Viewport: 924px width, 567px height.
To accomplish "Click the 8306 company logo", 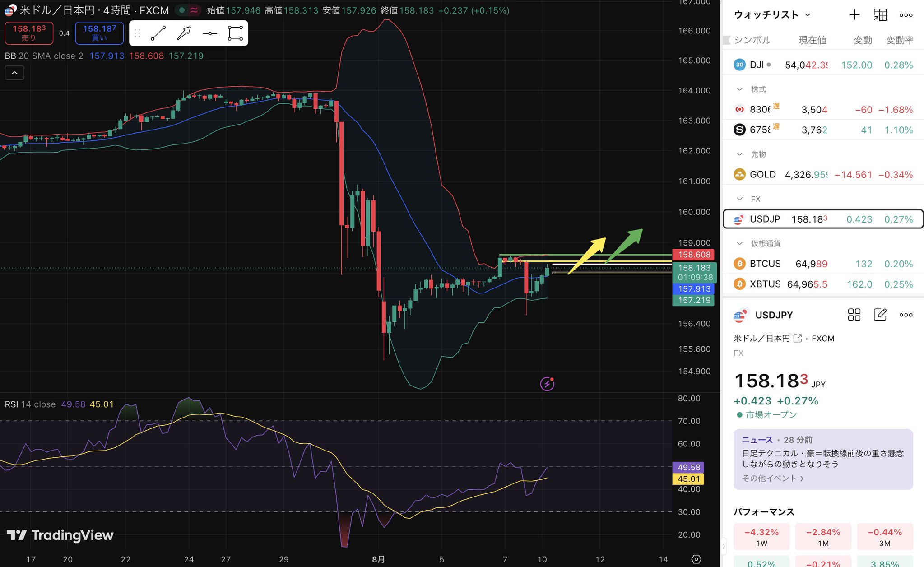I will pyautogui.click(x=739, y=109).
